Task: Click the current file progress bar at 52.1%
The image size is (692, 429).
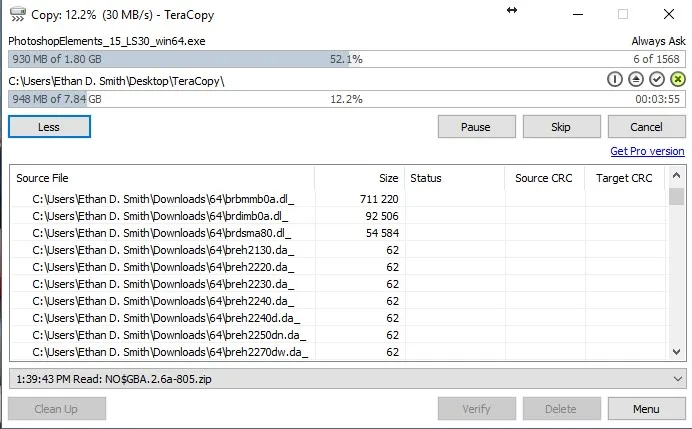Action: (346, 59)
